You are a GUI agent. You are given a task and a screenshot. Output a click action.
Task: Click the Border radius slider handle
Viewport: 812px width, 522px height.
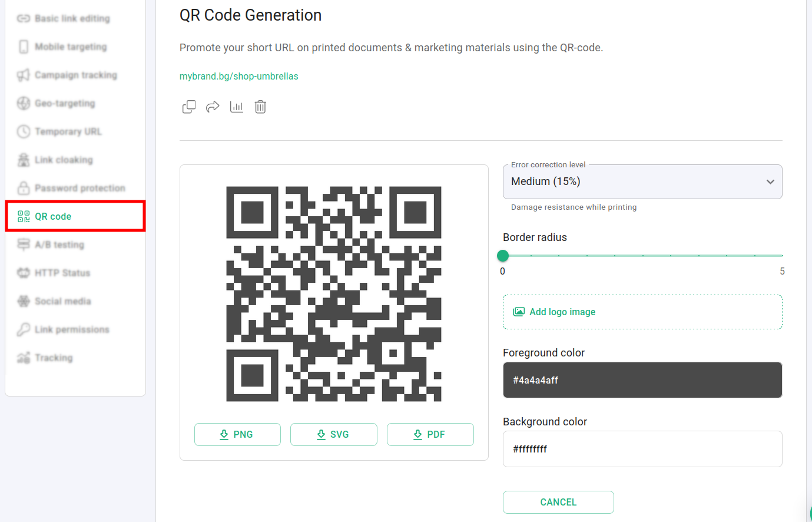pyautogui.click(x=503, y=256)
